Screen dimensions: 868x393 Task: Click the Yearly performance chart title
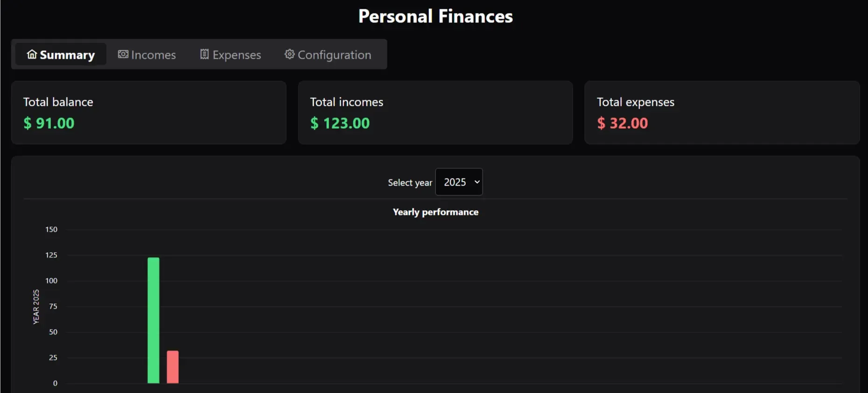[x=435, y=212]
